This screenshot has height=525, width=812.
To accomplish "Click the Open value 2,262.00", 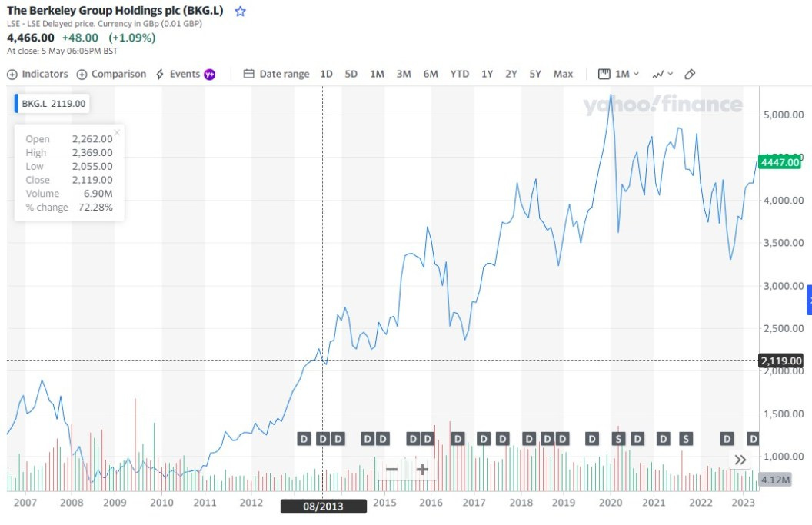I will point(92,139).
